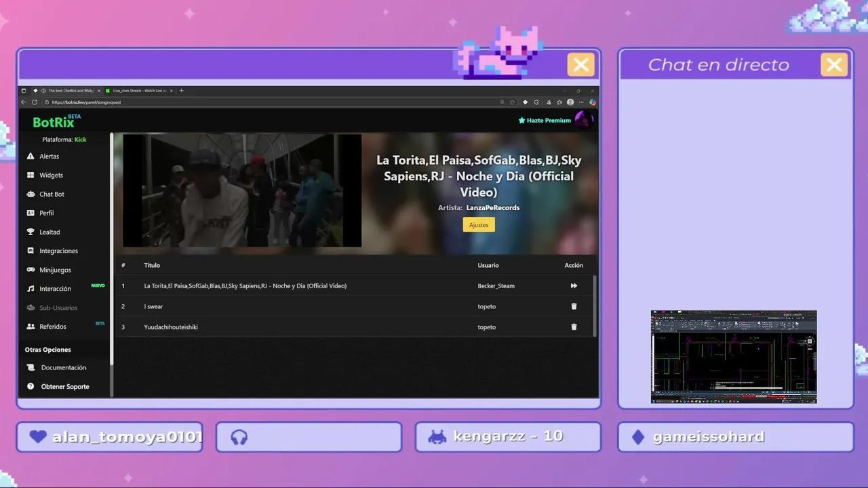Click the space invader icon beside kengarzz
Viewport: 868px width, 488px height.
coord(437,437)
